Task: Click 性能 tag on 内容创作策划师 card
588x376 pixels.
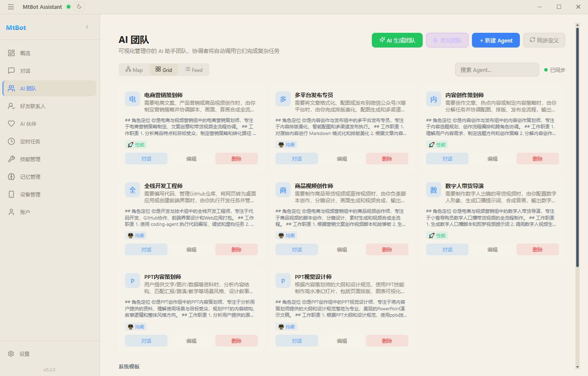Action: tap(437, 145)
